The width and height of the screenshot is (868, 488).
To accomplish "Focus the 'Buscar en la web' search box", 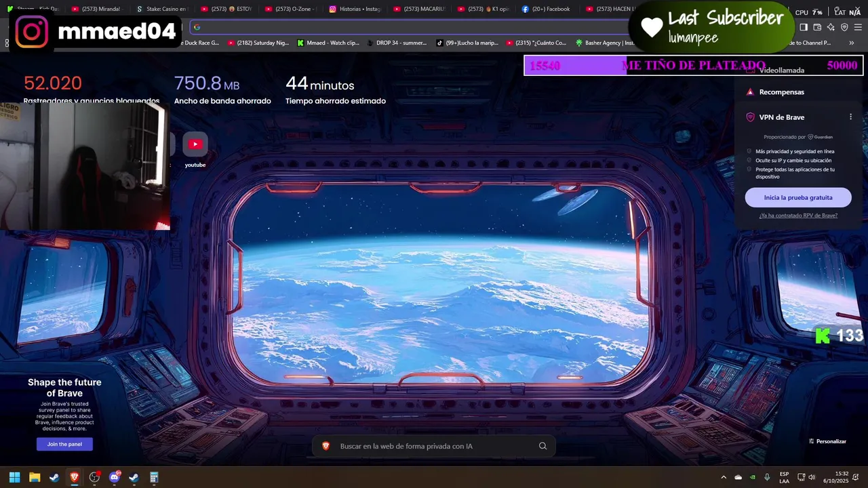I will [434, 446].
